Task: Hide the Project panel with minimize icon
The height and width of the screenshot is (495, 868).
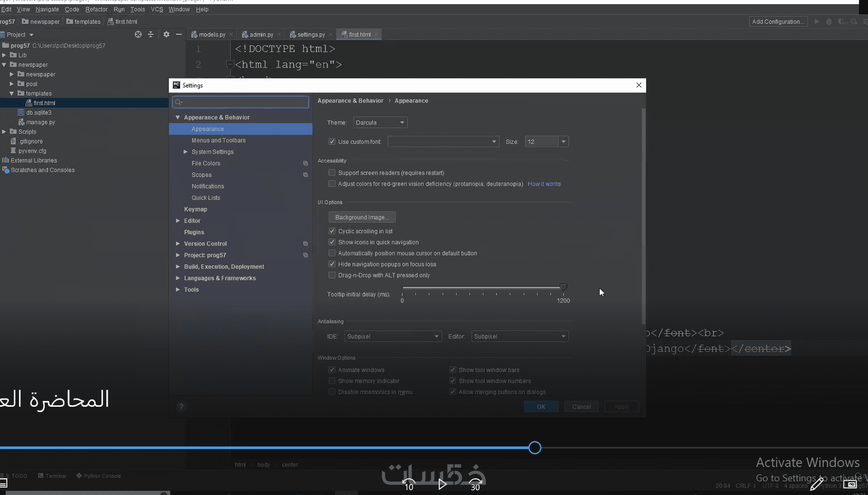Action: pyautogui.click(x=179, y=34)
